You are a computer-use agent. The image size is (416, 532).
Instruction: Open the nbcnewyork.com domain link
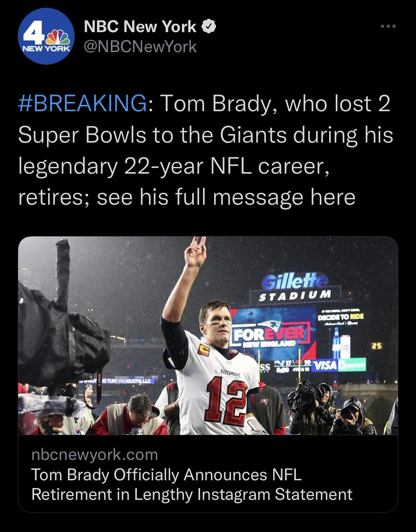[x=95, y=454]
